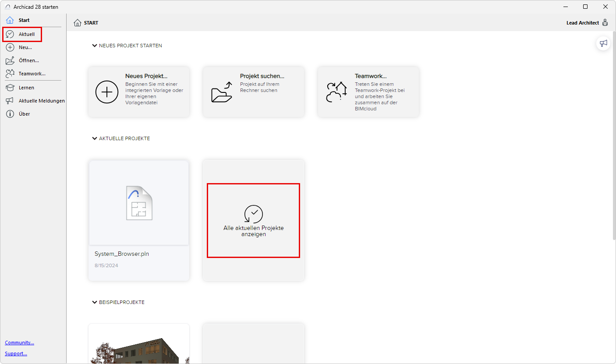
Task: Click the NEUES PROJEKT STARTEN heading text
Action: pyautogui.click(x=131, y=46)
